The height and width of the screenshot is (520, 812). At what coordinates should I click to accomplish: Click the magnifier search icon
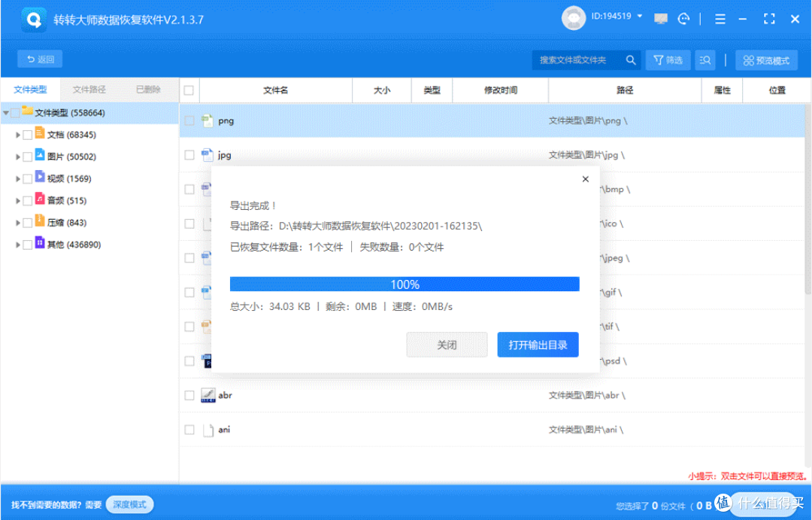(630, 60)
